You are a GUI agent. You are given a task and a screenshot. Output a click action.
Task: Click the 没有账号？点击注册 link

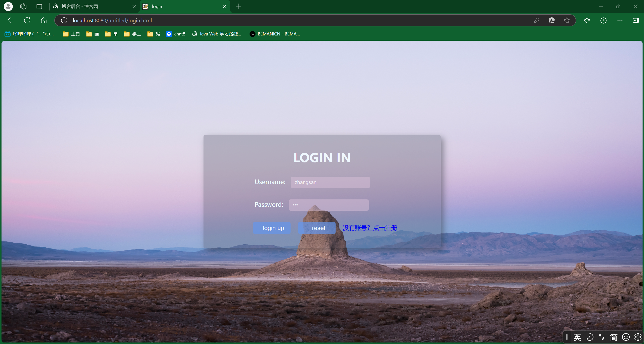pos(370,228)
